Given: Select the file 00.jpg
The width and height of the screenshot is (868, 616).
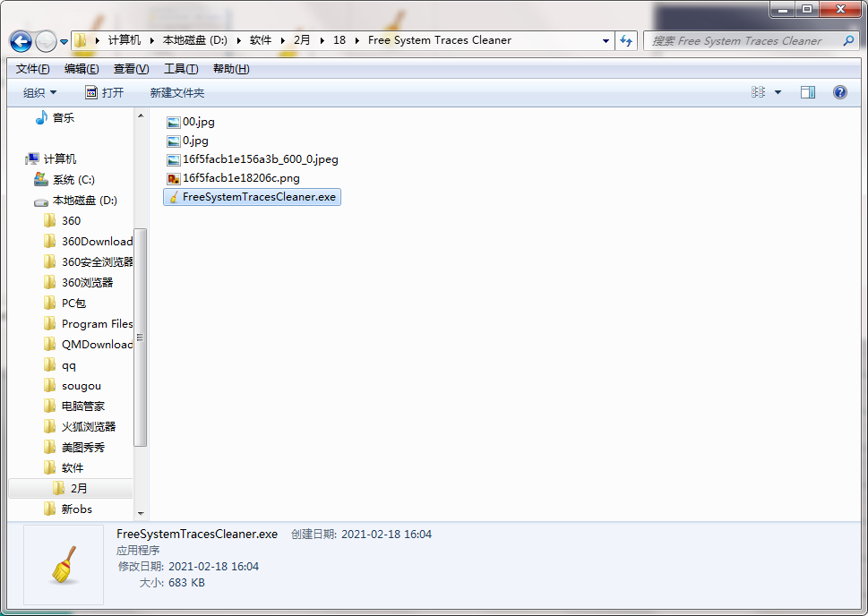Looking at the screenshot, I should coord(191,122).
